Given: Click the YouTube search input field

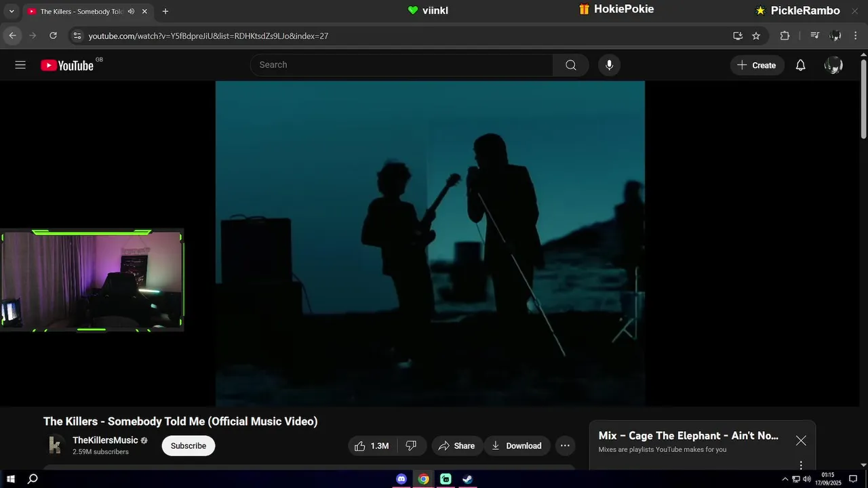Looking at the screenshot, I should pos(401,65).
